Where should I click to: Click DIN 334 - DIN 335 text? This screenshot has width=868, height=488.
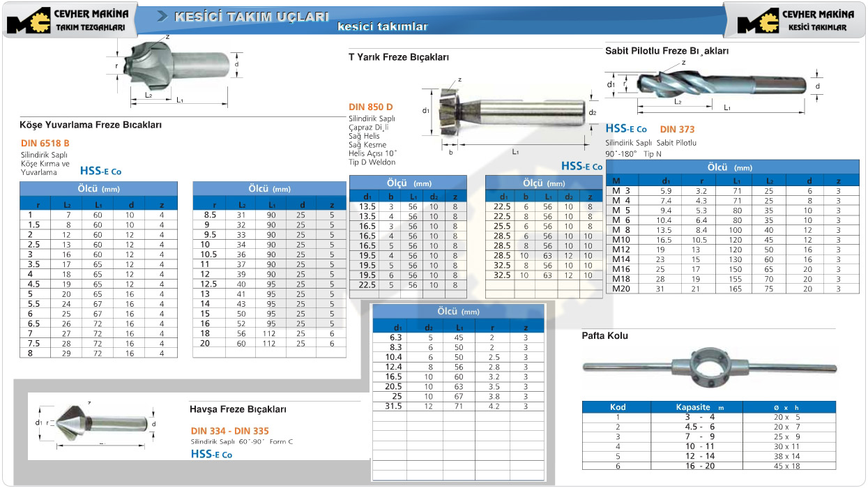(229, 431)
